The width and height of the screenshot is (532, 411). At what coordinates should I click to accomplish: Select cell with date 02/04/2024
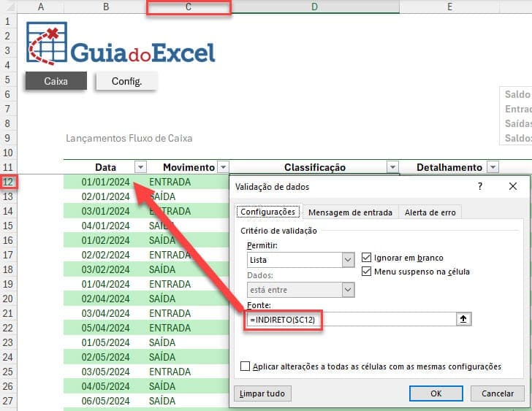(105, 299)
